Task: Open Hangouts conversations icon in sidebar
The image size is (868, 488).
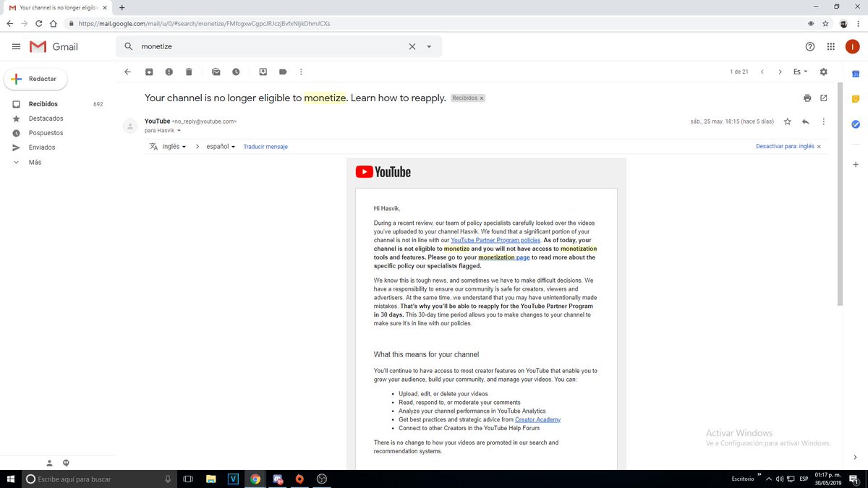Action: [66, 463]
